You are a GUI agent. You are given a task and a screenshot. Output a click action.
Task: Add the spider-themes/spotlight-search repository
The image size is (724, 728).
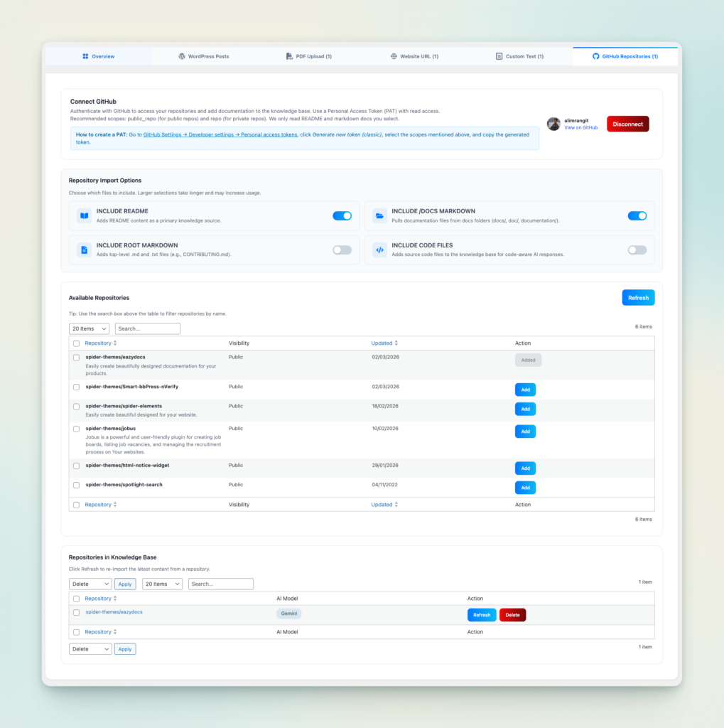point(525,488)
